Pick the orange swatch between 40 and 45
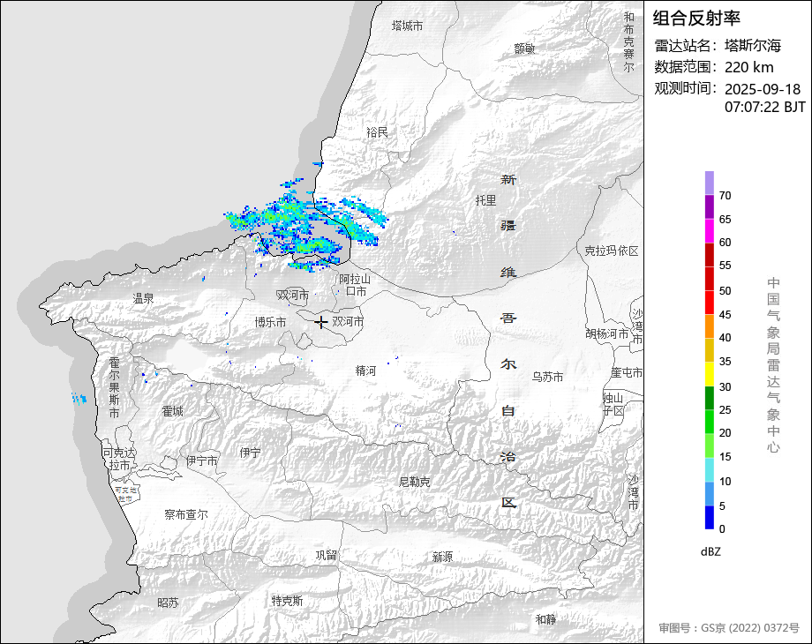Image resolution: width=812 pixels, height=644 pixels. pos(709,326)
